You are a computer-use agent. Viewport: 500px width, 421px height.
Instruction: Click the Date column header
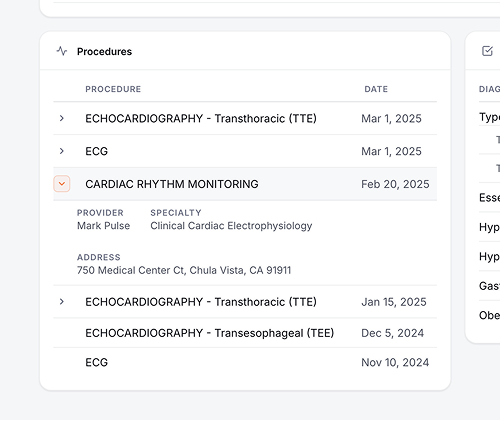pyautogui.click(x=376, y=89)
